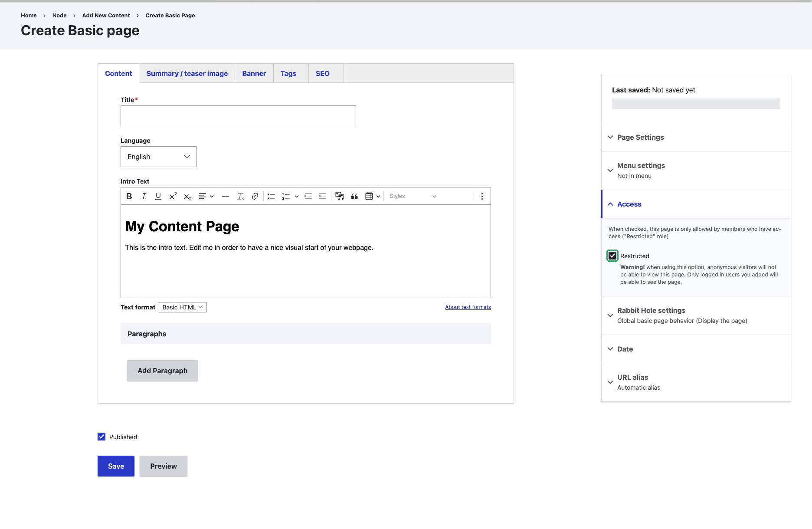This screenshot has width=812, height=529.
Task: Expand the Date section
Action: [x=696, y=349]
